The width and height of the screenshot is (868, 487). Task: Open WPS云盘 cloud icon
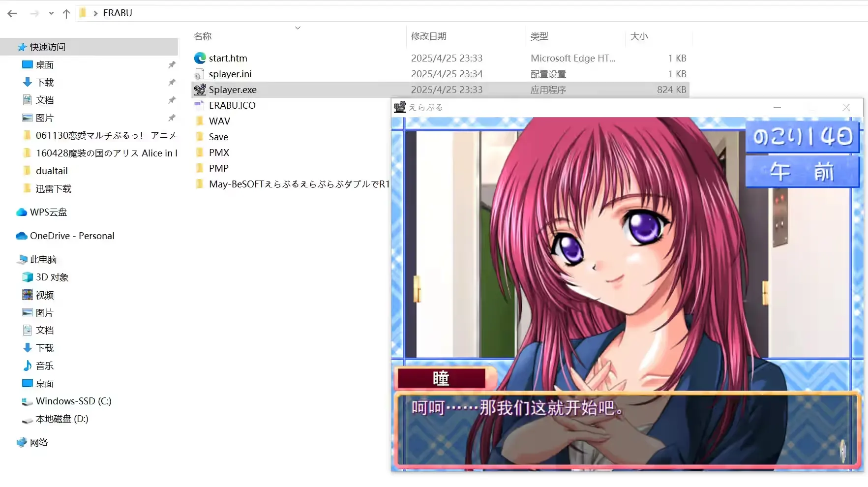click(22, 213)
